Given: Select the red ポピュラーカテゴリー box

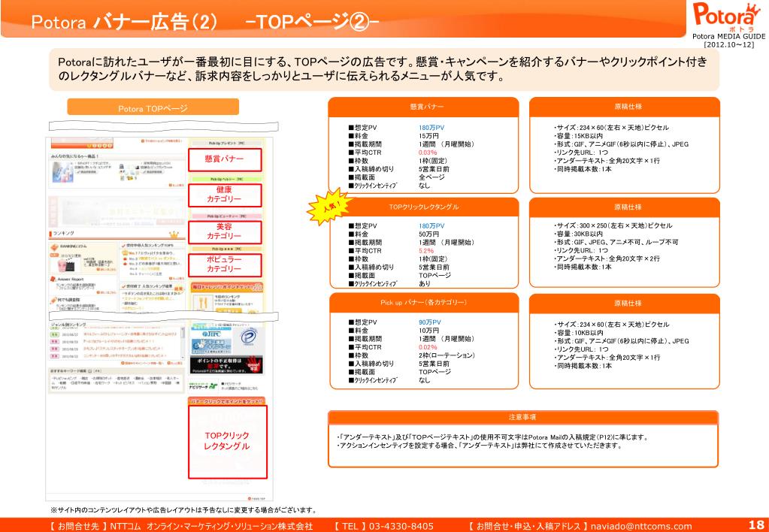Looking at the screenshot, I should (x=225, y=264).
